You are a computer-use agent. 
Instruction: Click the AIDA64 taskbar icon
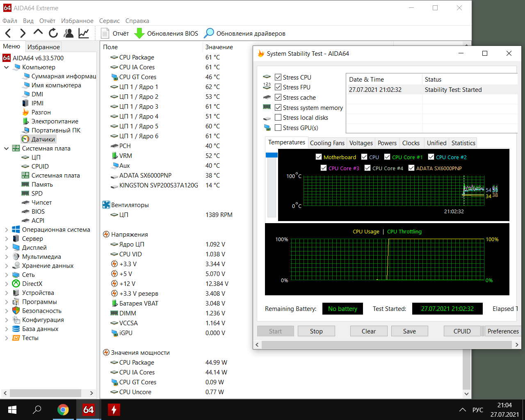[x=89, y=409]
